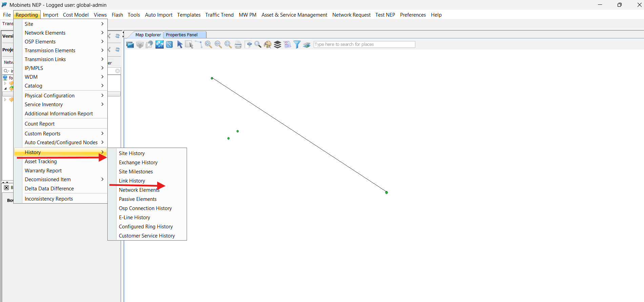Open the funnel filter tool
Image resolution: width=644 pixels, height=302 pixels.
(297, 44)
